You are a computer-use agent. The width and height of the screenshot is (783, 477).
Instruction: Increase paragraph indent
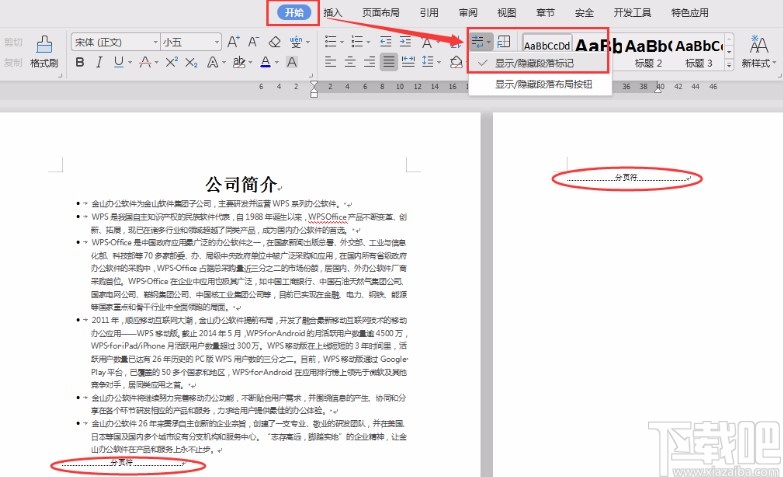405,41
